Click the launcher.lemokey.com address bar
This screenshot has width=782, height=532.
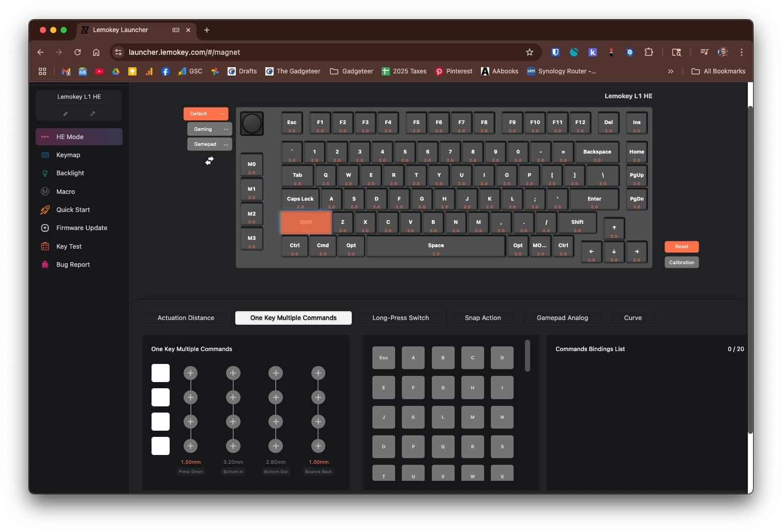coord(326,52)
